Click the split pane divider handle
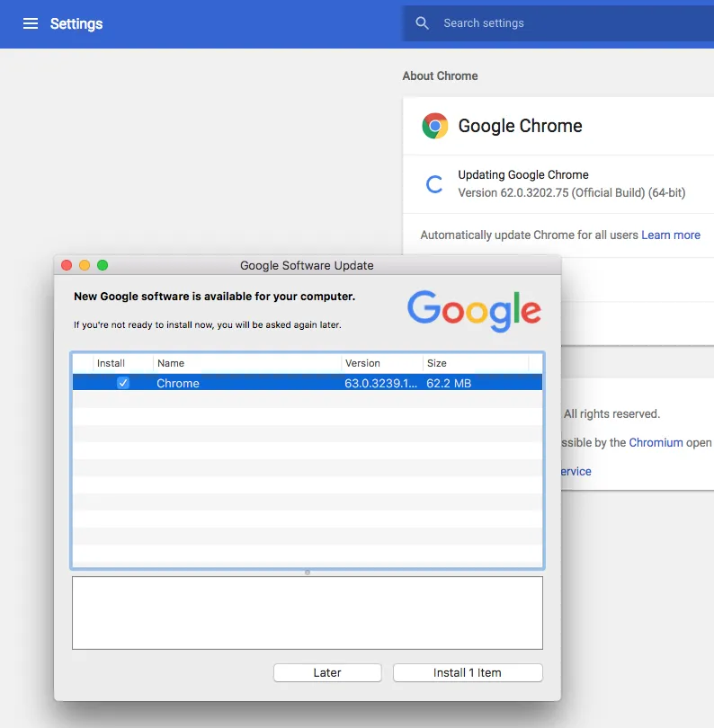This screenshot has height=728, width=714. [x=307, y=572]
